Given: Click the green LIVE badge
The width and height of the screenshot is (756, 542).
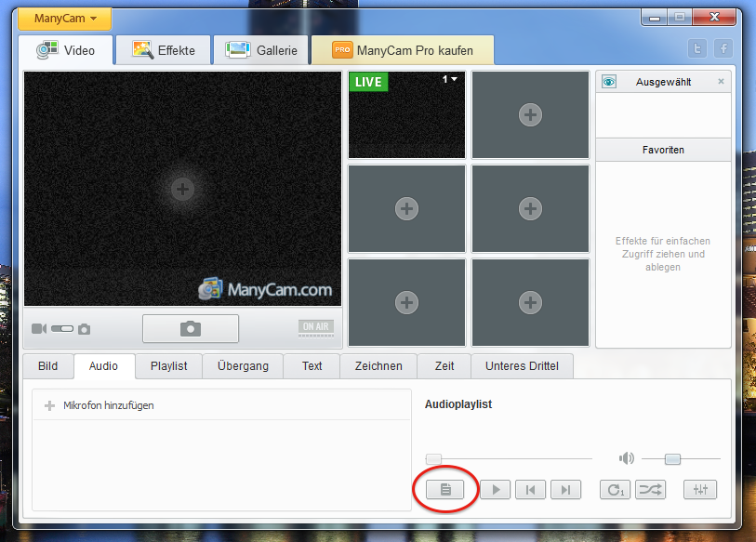Looking at the screenshot, I should tap(368, 82).
